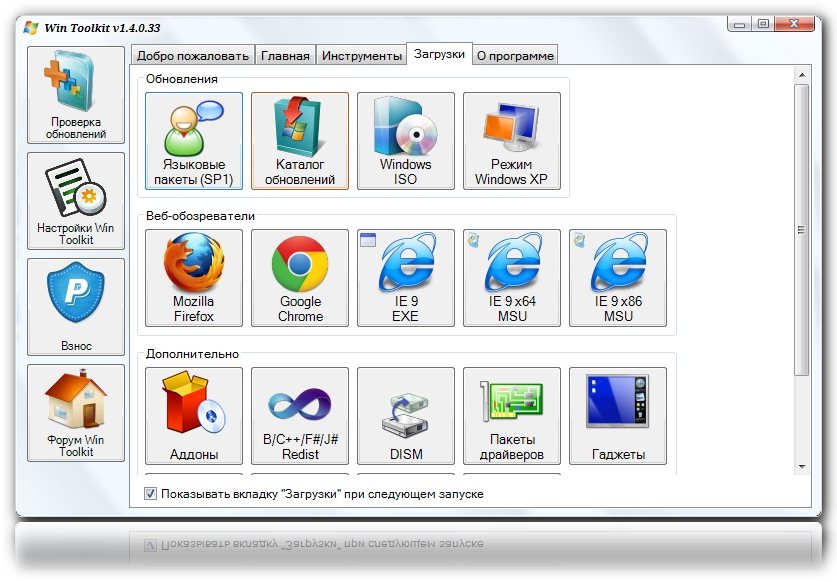
Task: Open Google Chrome download
Action: (x=300, y=277)
